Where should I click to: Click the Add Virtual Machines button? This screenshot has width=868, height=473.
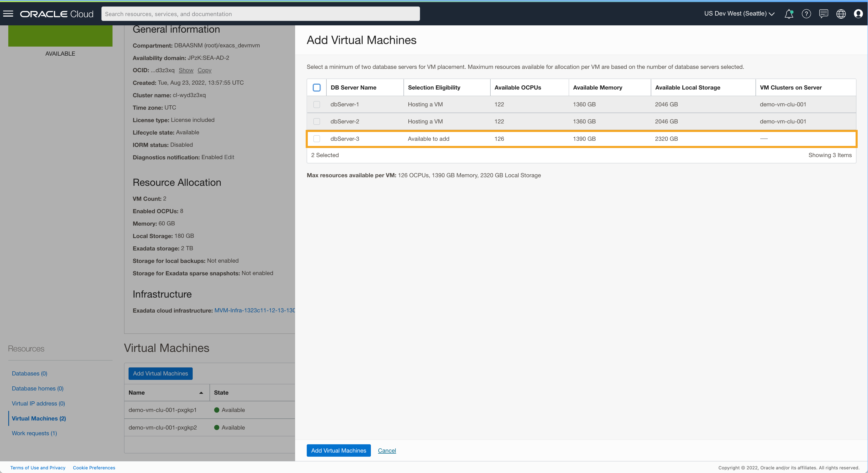click(338, 450)
